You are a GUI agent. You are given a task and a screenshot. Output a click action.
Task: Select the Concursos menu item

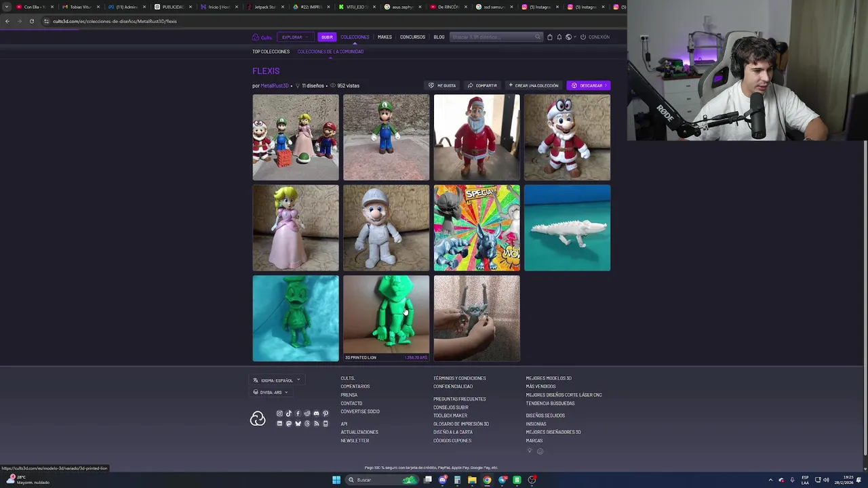pos(412,37)
